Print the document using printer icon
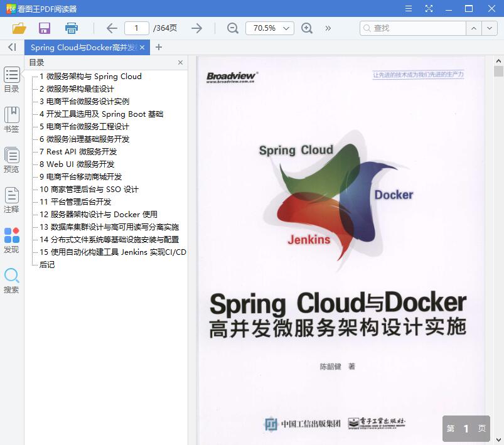Viewport: 504px width, 445px height. click(71, 28)
